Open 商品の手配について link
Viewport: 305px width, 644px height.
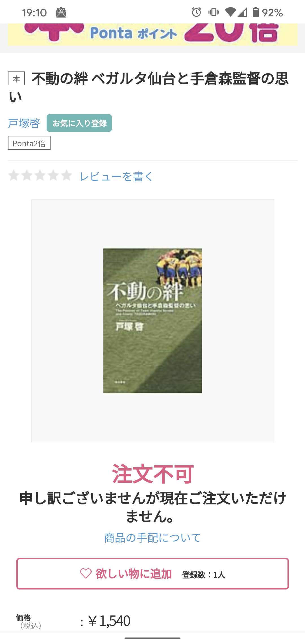152,538
